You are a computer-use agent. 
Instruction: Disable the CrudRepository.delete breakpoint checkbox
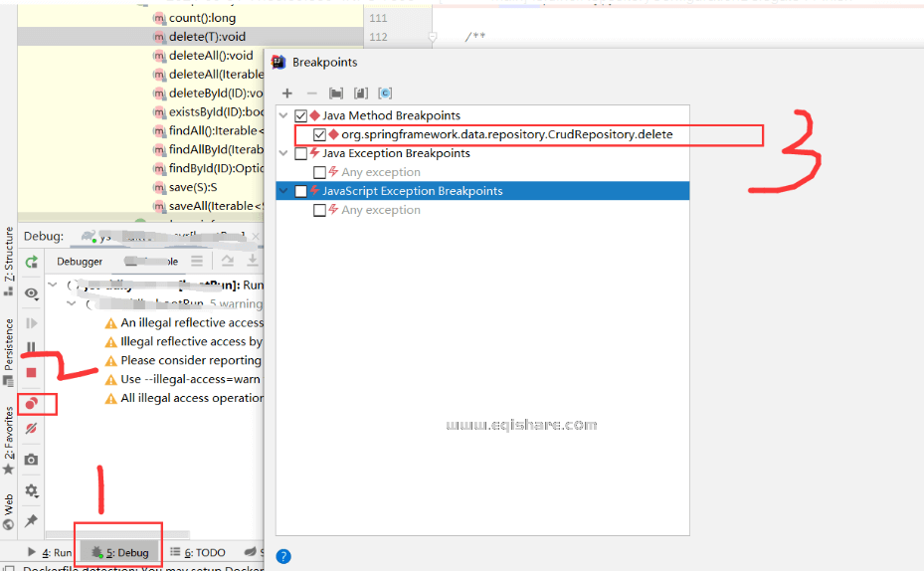[319, 134]
